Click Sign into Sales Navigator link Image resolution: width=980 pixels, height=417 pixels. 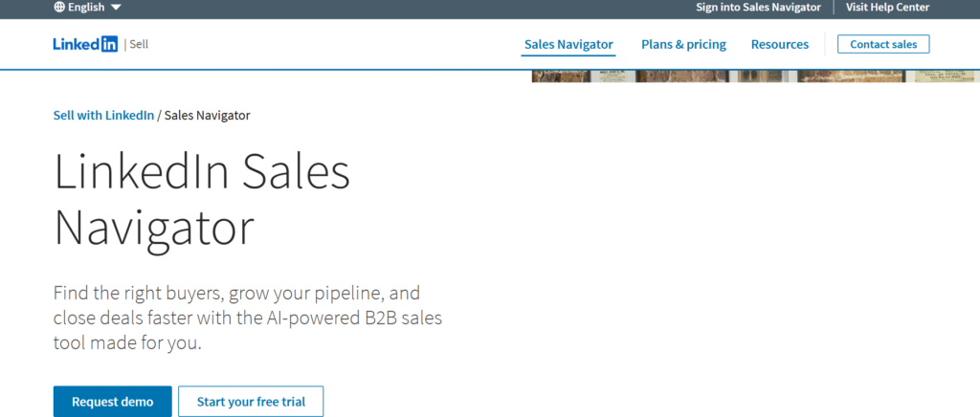click(x=758, y=7)
